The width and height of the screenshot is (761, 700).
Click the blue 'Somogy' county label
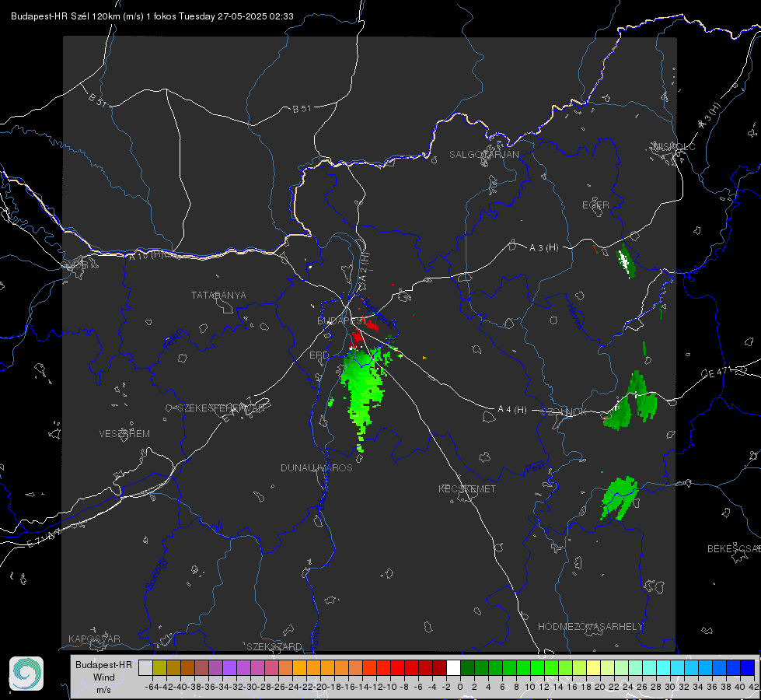(155, 573)
